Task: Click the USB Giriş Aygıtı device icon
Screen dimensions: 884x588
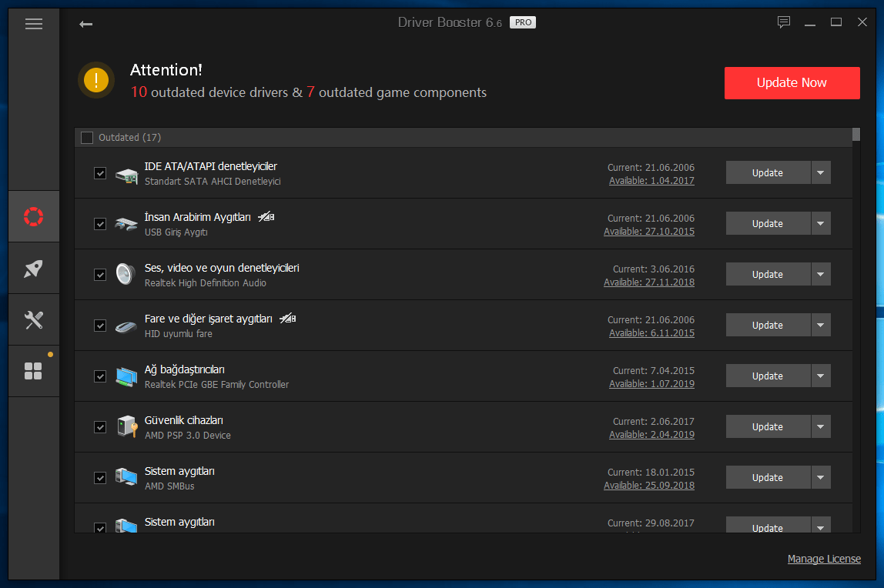Action: [x=126, y=224]
